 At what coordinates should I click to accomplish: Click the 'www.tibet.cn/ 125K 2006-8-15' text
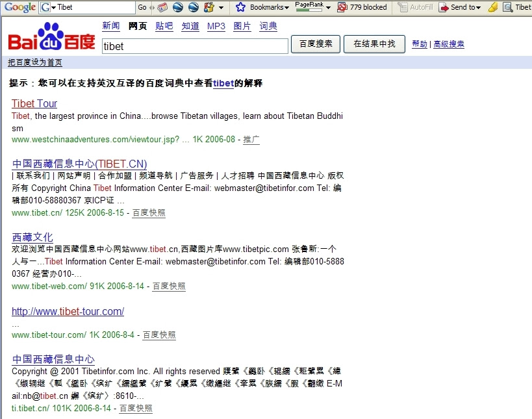(x=68, y=212)
